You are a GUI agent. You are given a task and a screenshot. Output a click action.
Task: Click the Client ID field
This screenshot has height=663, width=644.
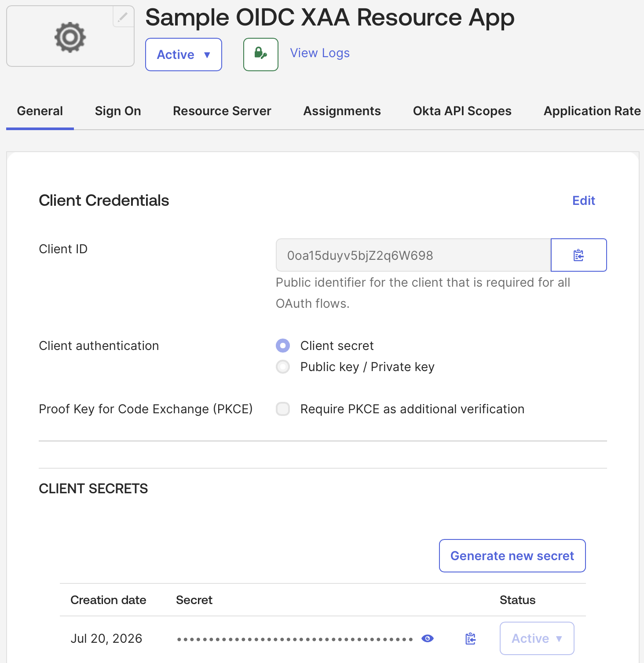(x=413, y=255)
